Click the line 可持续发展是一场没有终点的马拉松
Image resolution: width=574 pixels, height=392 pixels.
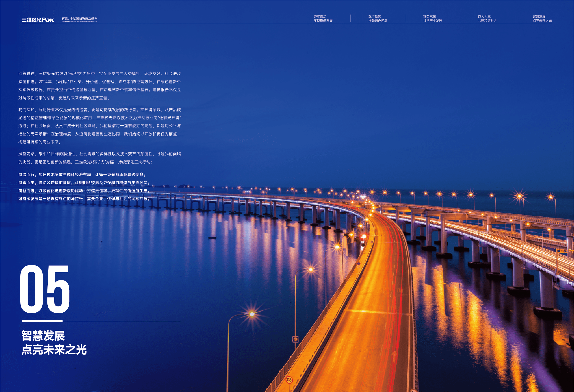84,199
